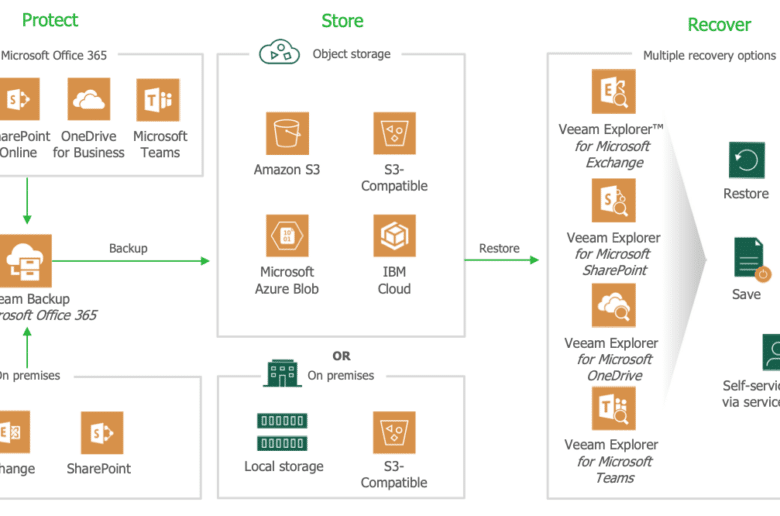Click the Object storage label
Viewport: 780px width, 516px height.
[x=351, y=54]
